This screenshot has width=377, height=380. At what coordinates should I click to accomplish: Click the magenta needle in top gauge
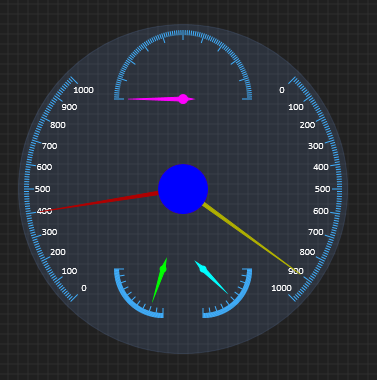coord(162,99)
